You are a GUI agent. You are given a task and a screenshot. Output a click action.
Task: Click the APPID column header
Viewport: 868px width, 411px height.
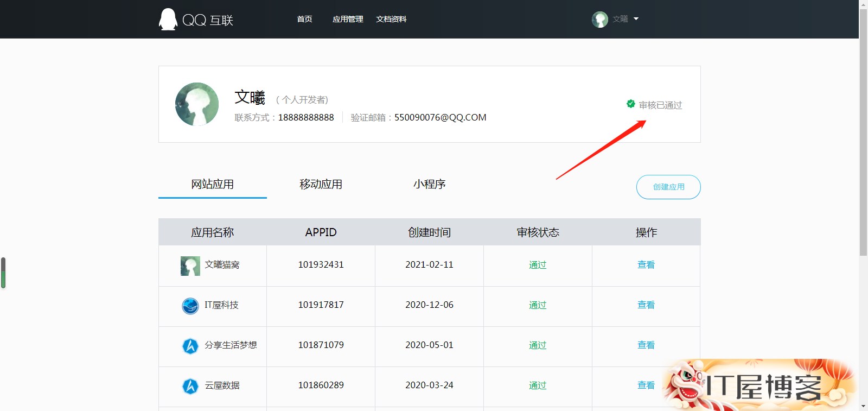pos(321,232)
